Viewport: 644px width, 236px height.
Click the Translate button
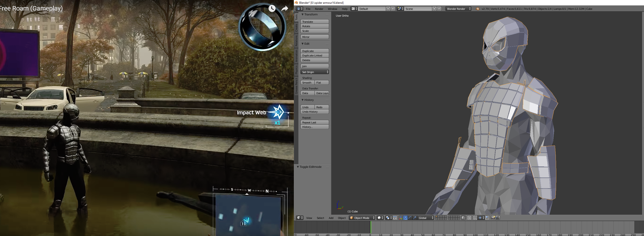314,22
